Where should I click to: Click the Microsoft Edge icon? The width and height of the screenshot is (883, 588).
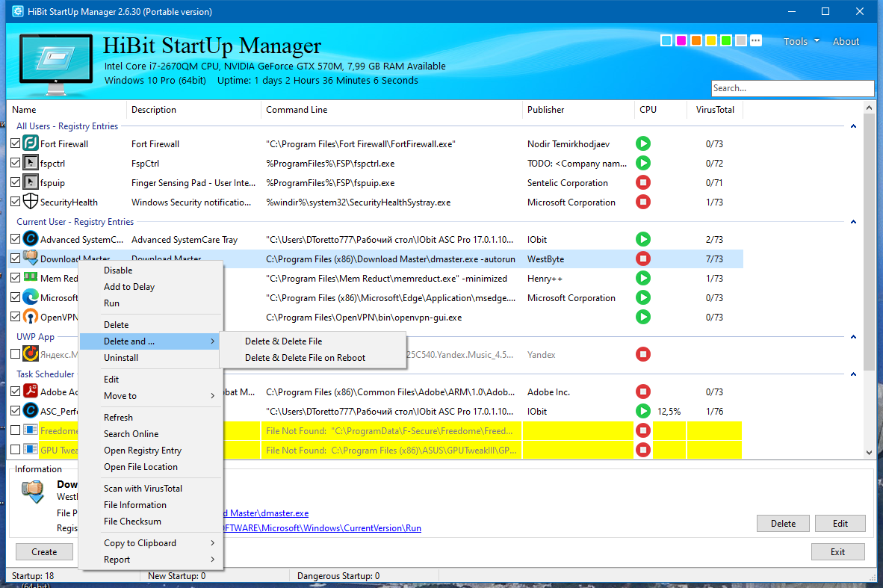click(x=31, y=297)
